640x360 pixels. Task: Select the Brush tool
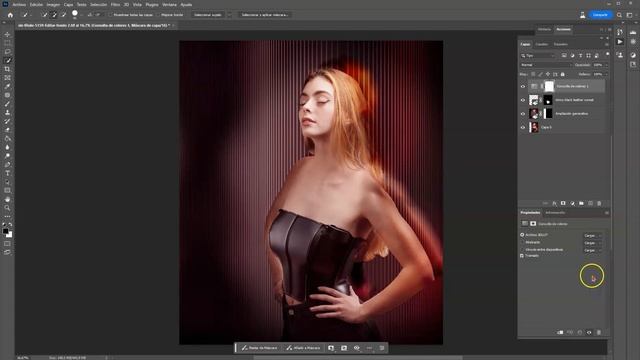click(x=7, y=104)
